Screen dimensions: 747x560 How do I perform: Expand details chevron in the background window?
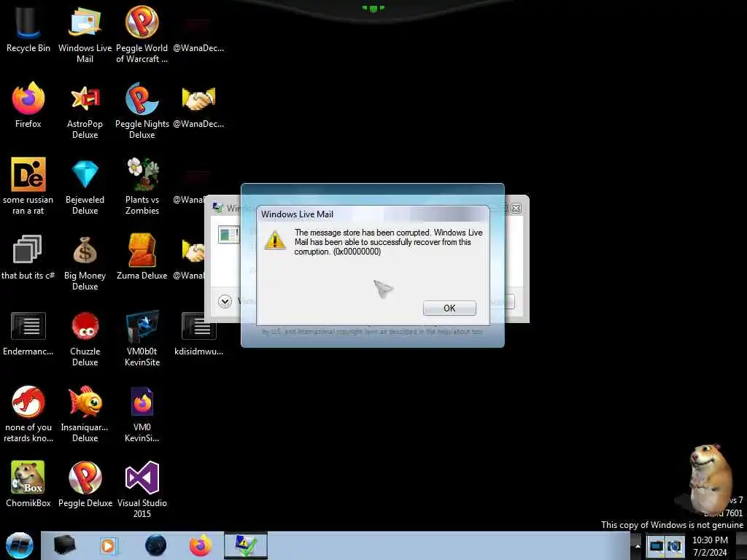(225, 301)
